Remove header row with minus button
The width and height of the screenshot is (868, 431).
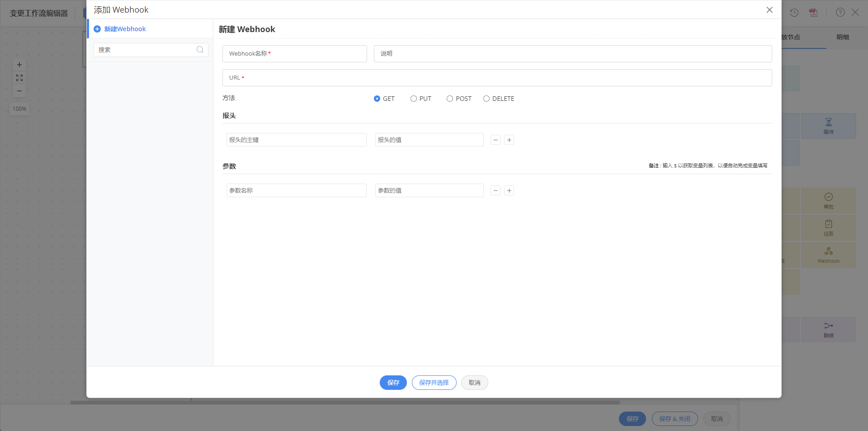[x=495, y=140]
